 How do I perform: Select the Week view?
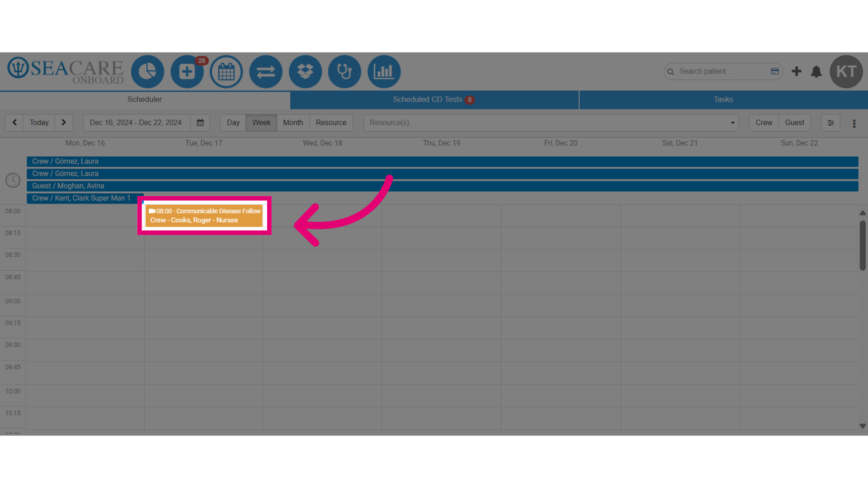point(261,122)
